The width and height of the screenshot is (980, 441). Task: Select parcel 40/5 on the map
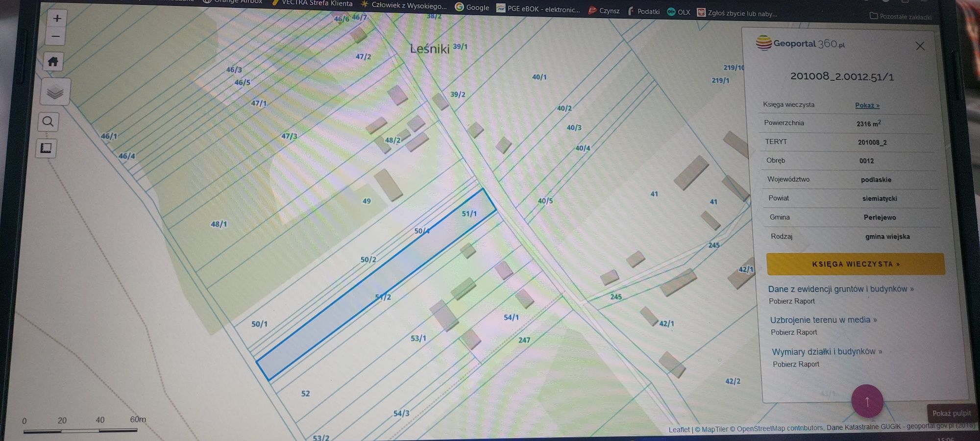tap(545, 201)
